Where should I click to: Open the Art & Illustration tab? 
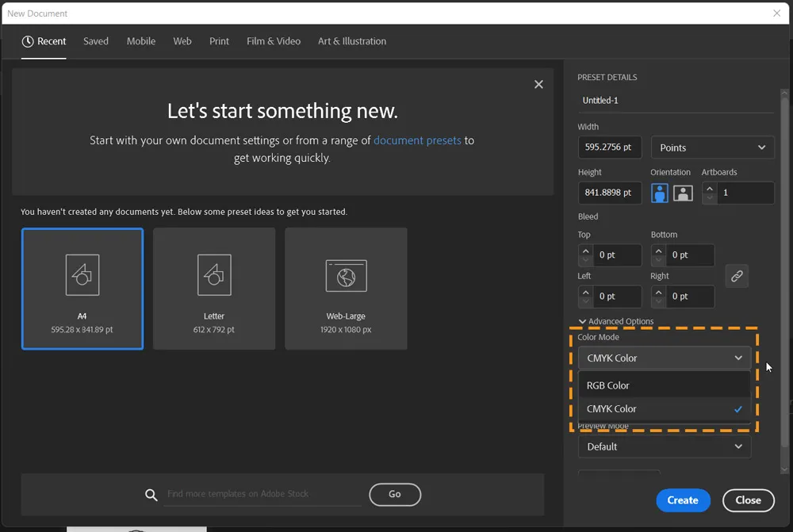(351, 41)
